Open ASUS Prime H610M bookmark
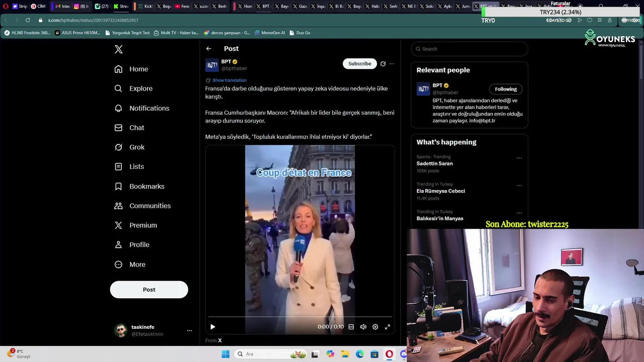The height and width of the screenshot is (362, 644). (77, 33)
